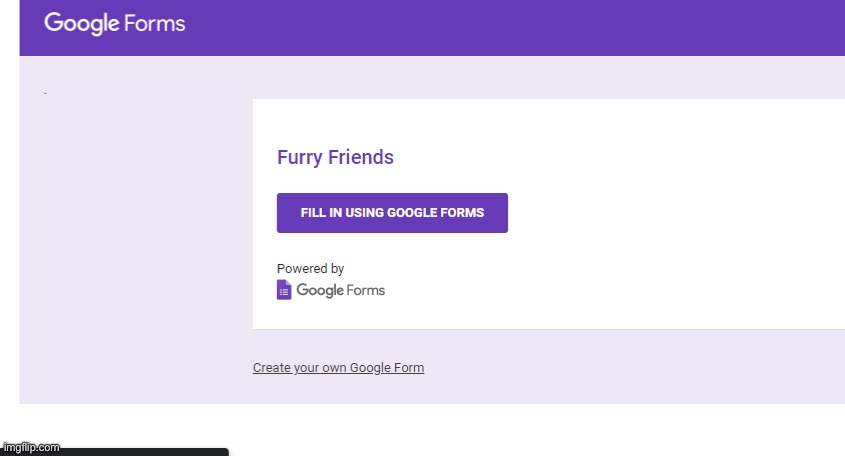Screen dimensions: 845x456
Task: Click the gray Google text beside purple icon
Action: (320, 290)
